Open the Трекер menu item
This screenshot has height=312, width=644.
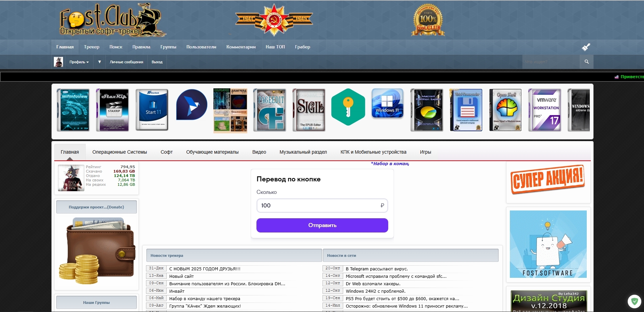tap(91, 47)
